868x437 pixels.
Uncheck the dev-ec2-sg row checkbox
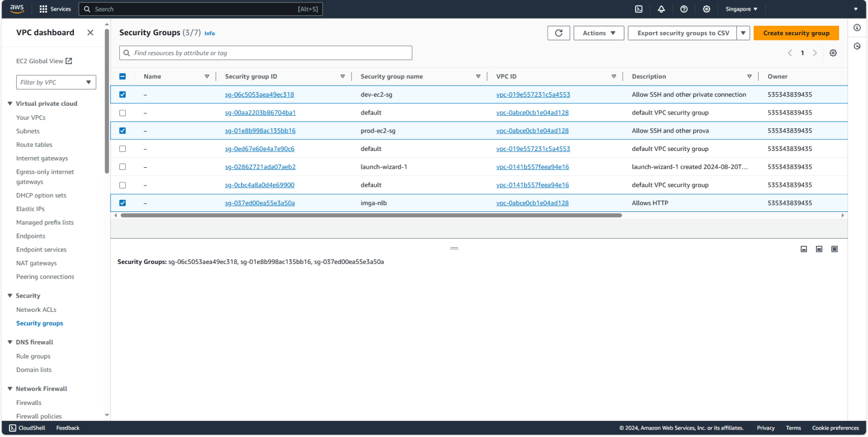(x=123, y=95)
